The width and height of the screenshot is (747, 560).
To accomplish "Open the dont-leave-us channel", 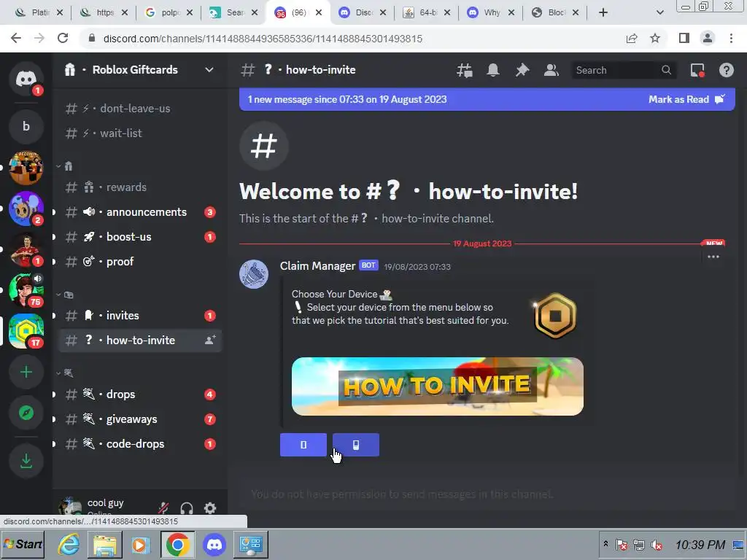I will (140, 108).
